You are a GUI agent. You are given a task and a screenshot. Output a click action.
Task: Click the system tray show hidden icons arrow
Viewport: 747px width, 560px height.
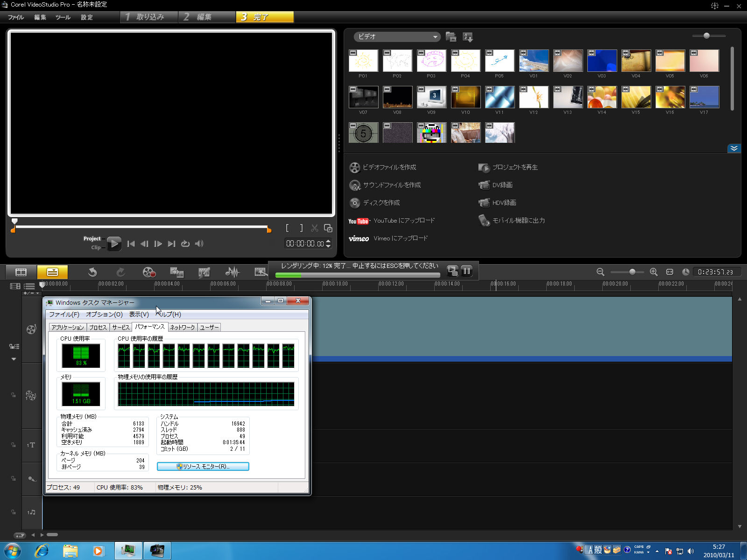point(657,551)
